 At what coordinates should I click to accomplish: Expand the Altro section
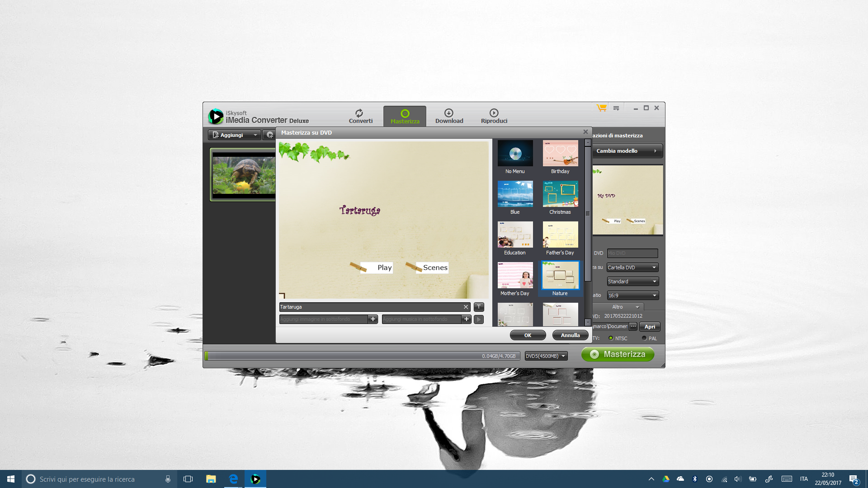pyautogui.click(x=625, y=307)
